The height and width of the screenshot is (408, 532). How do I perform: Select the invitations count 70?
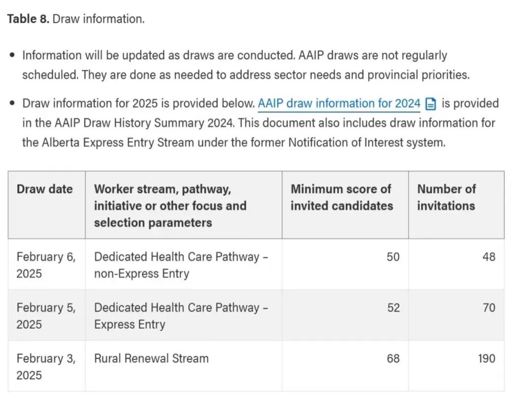coord(489,308)
